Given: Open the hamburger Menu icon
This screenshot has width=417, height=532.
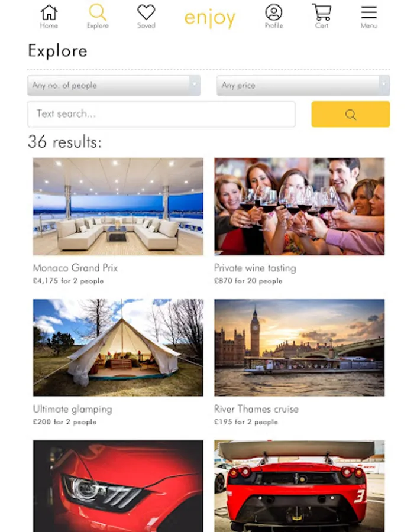Looking at the screenshot, I should [x=368, y=12].
